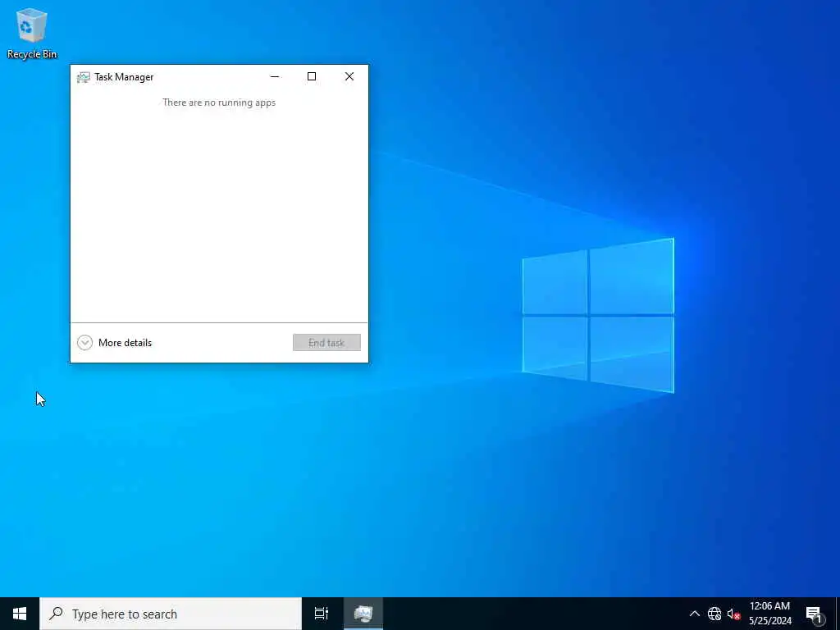This screenshot has height=630, width=840.
Task: Maximize the Task Manager window
Action: (x=311, y=76)
